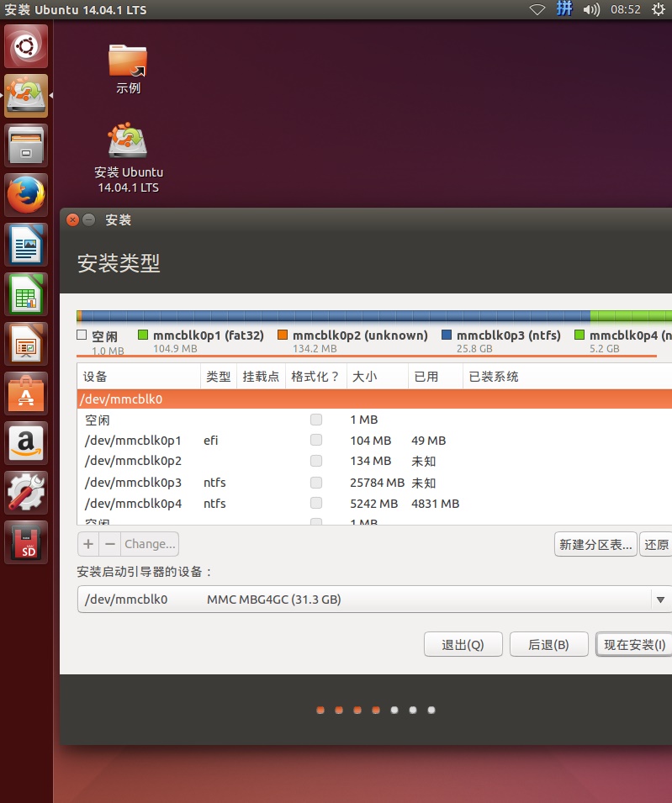The height and width of the screenshot is (803, 672).
Task: Open the network indicator in top panel
Action: point(537,10)
